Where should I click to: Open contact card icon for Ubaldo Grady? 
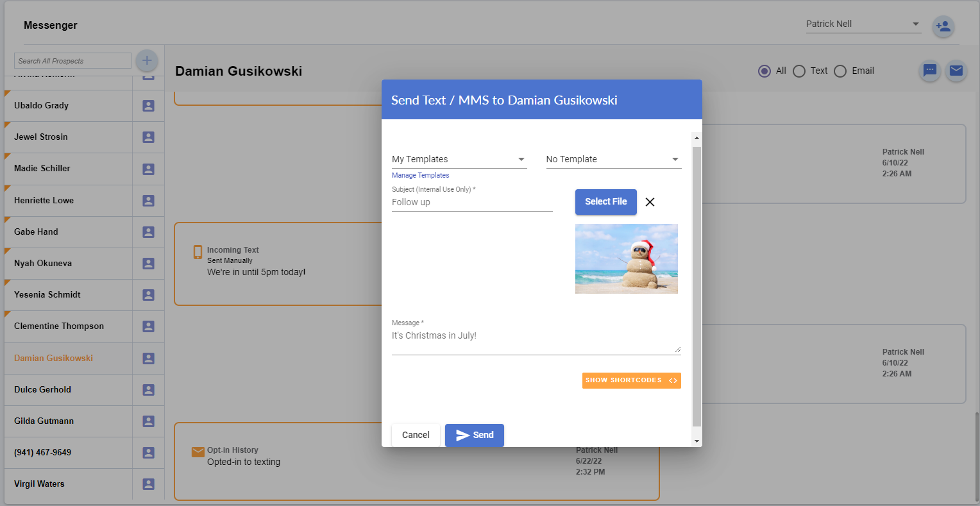point(148,106)
